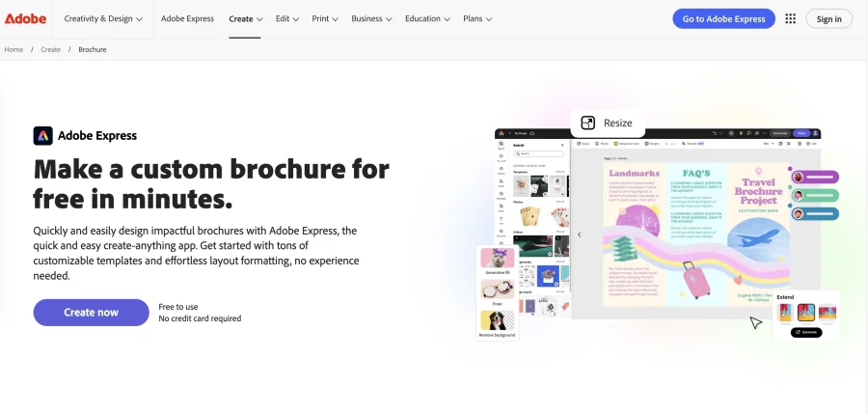Image resolution: width=868 pixels, height=414 pixels.
Task: Expand the Creativity & Design dropdown
Action: tap(103, 19)
